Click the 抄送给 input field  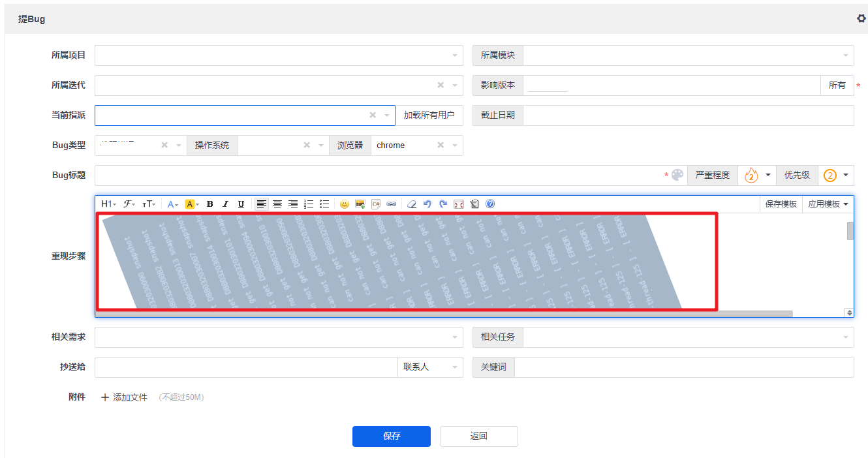pos(246,367)
